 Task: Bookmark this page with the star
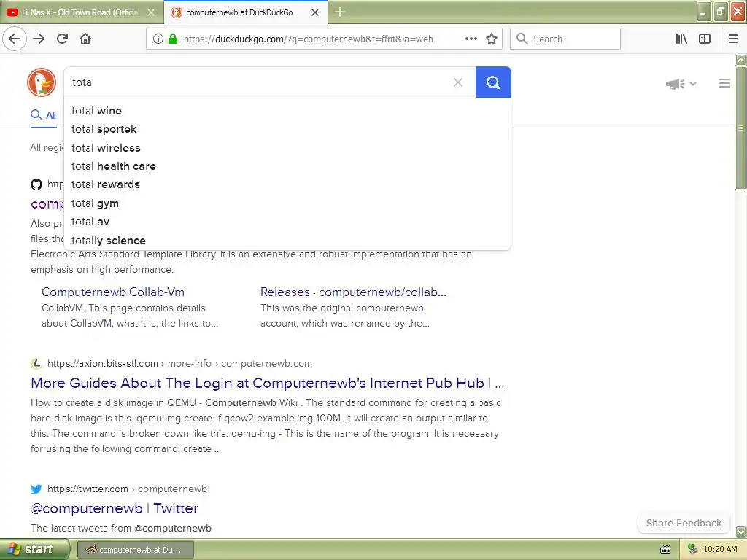point(492,39)
